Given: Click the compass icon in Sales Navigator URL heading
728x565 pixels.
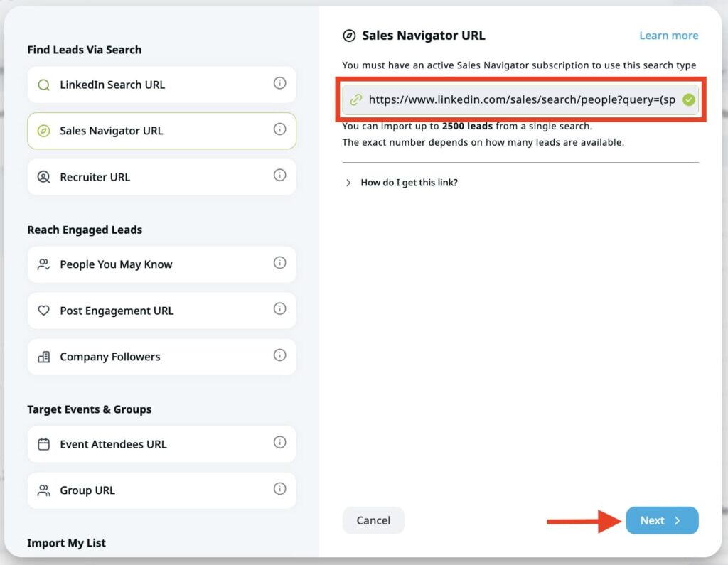Looking at the screenshot, I should click(349, 36).
